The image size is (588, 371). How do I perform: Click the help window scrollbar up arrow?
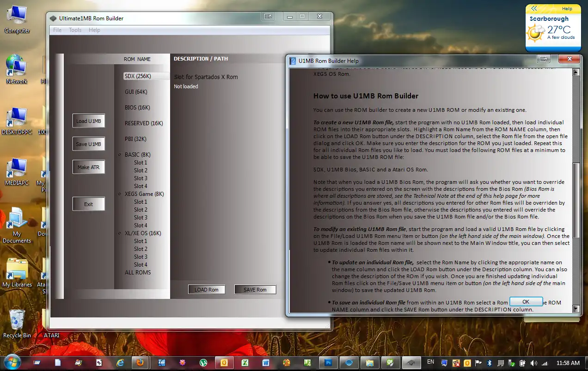[x=576, y=72]
